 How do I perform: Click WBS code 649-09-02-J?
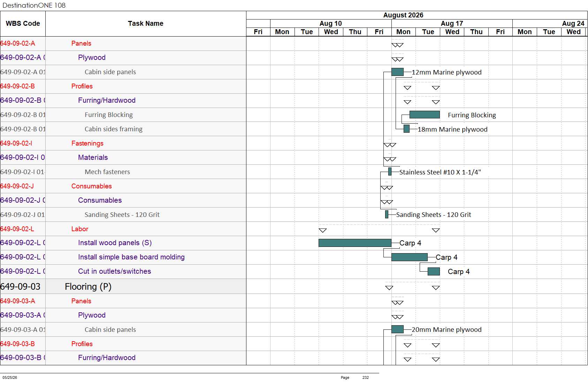pos(17,186)
